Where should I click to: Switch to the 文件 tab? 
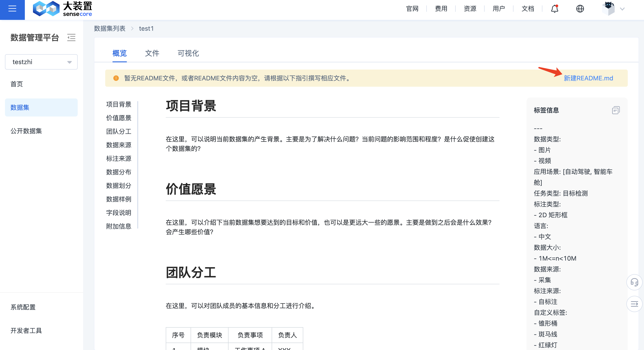click(152, 53)
